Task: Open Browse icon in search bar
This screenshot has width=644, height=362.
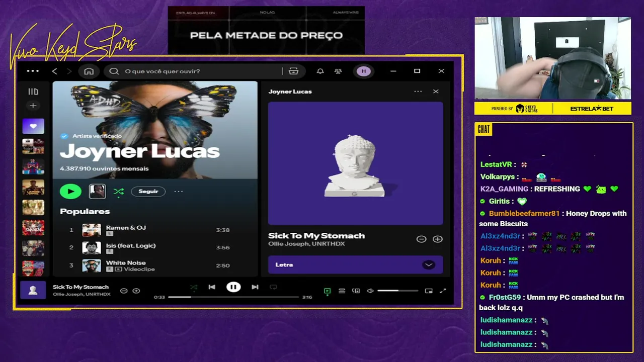Action: [294, 71]
